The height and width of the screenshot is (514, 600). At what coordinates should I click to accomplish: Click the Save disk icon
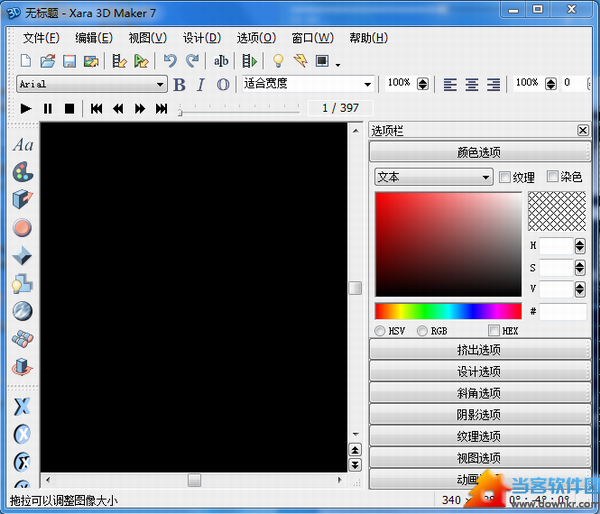pos(70,61)
